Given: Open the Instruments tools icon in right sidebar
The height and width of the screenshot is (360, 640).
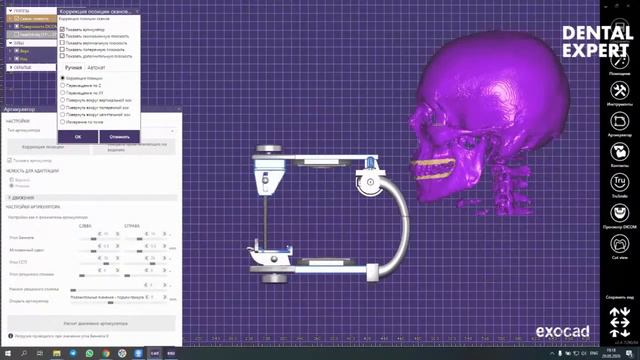Looking at the screenshot, I should 619,90.
